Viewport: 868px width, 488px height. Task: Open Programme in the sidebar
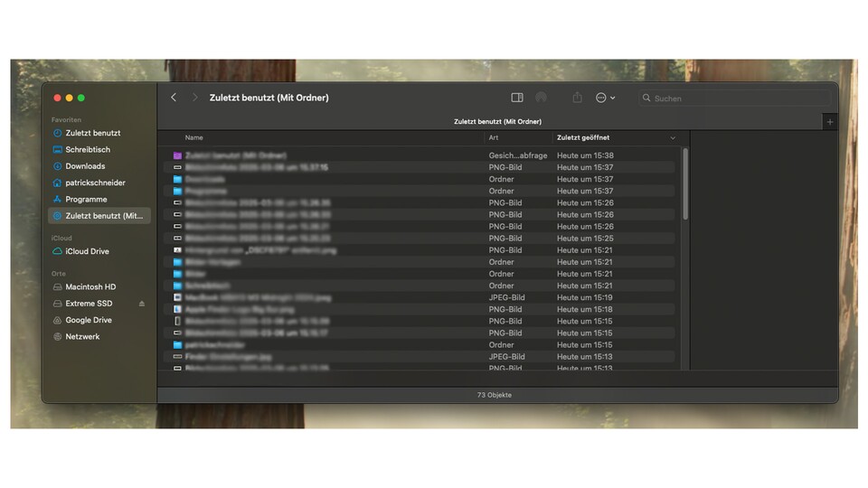click(x=86, y=200)
